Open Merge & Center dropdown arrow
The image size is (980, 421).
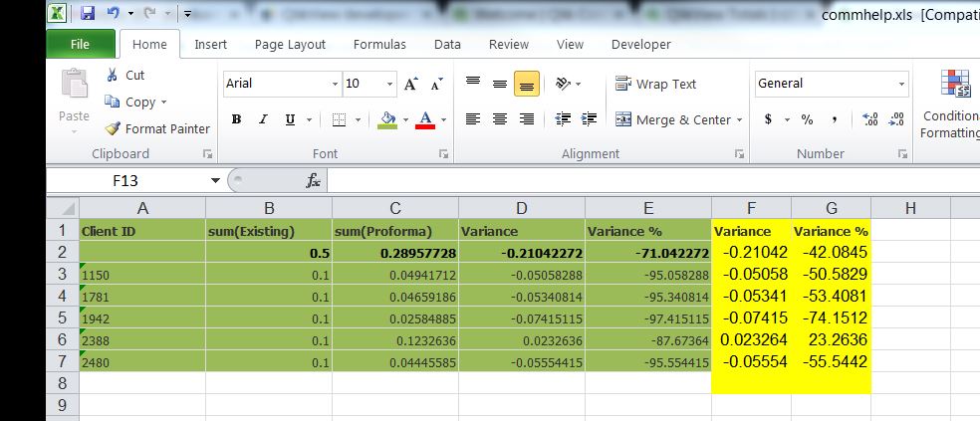pyautogui.click(x=739, y=119)
